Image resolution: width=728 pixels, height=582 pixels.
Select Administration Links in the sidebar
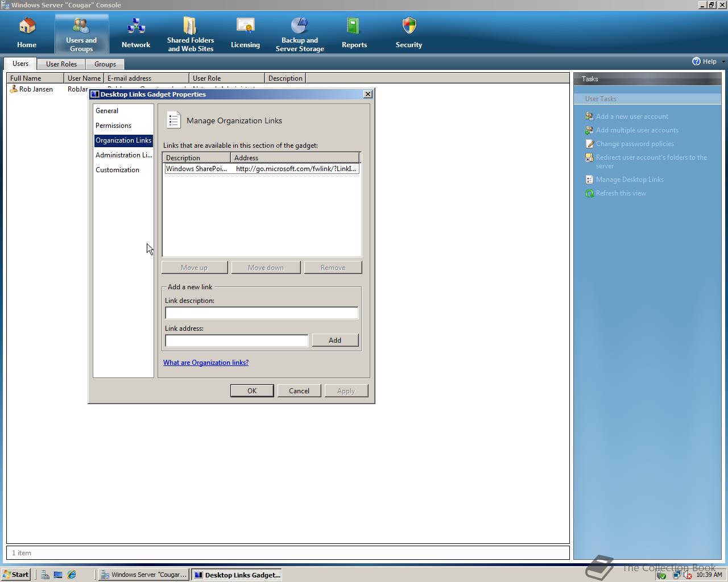click(123, 155)
